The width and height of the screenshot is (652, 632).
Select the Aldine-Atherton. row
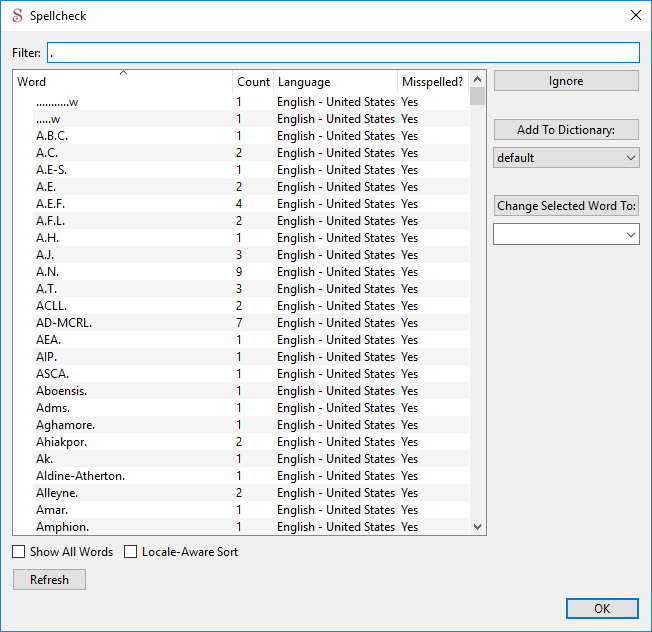[x=80, y=476]
